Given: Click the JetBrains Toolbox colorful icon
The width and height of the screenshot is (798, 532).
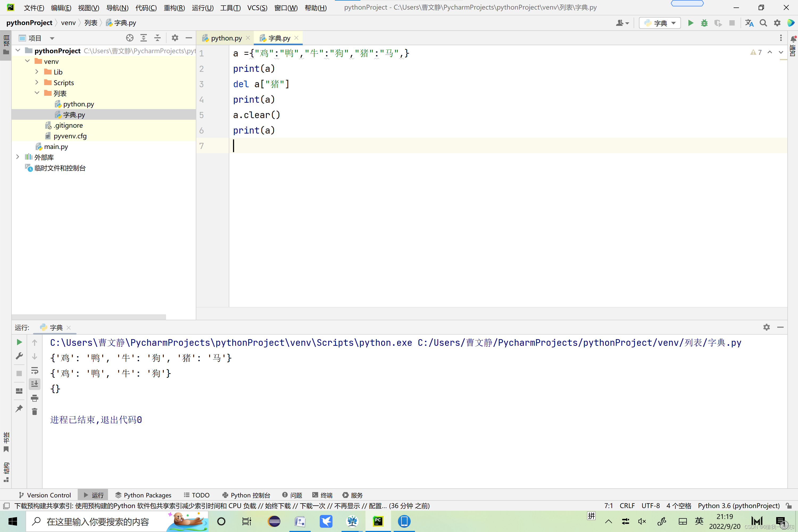Looking at the screenshot, I should [791, 23].
